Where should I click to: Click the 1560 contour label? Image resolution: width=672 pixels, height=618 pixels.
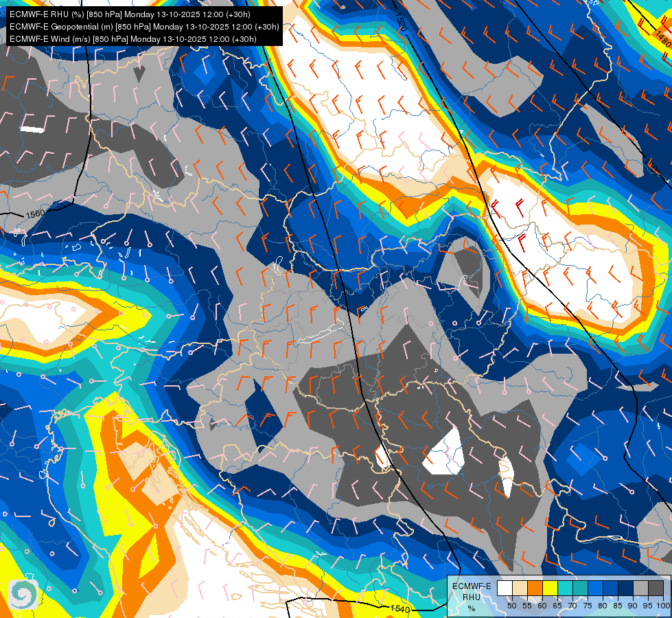point(35,213)
